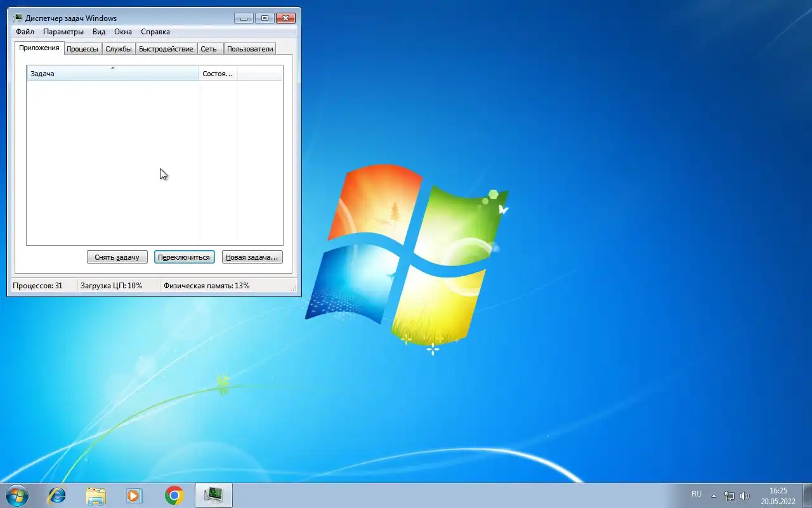812x508 pixels.
Task: Launch Internet Explorer from the taskbar
Action: pos(57,495)
